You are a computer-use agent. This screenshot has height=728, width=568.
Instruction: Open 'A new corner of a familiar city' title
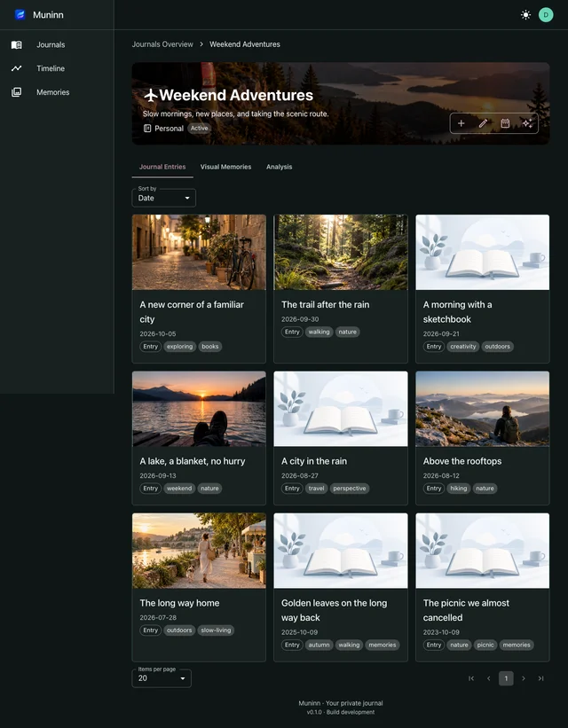click(x=192, y=312)
